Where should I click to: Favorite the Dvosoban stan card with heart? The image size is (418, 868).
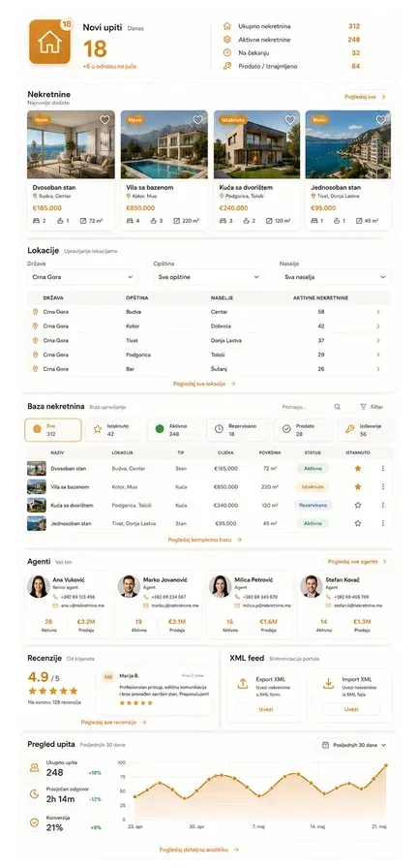click(105, 119)
